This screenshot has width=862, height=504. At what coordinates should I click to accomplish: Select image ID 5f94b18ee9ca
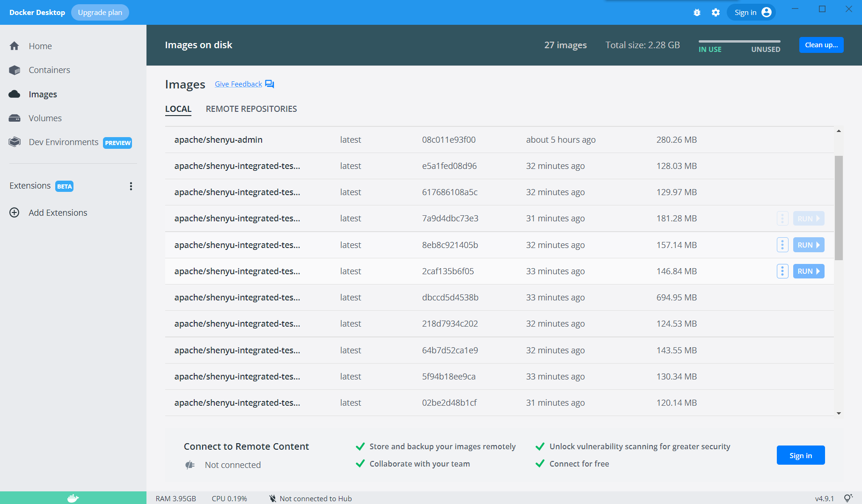(449, 377)
